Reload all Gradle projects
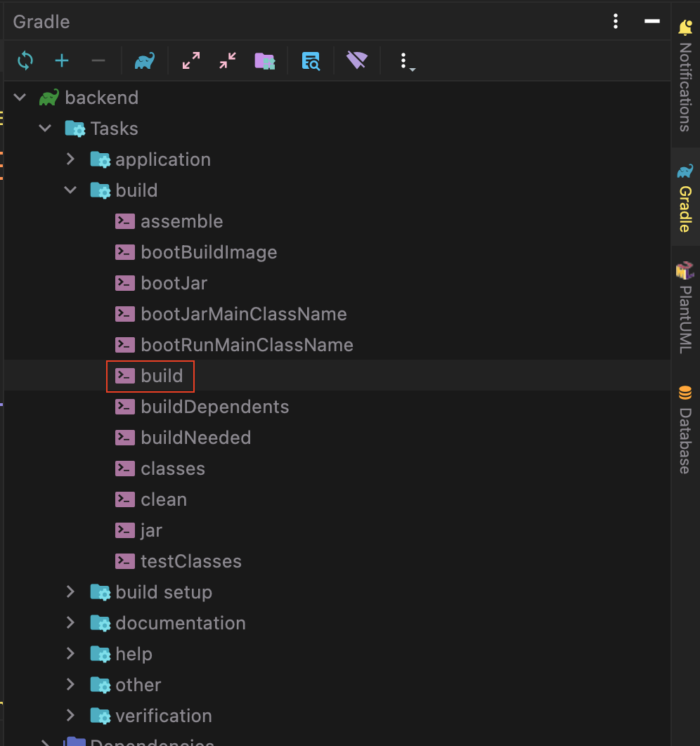The height and width of the screenshot is (746, 700). coord(25,61)
